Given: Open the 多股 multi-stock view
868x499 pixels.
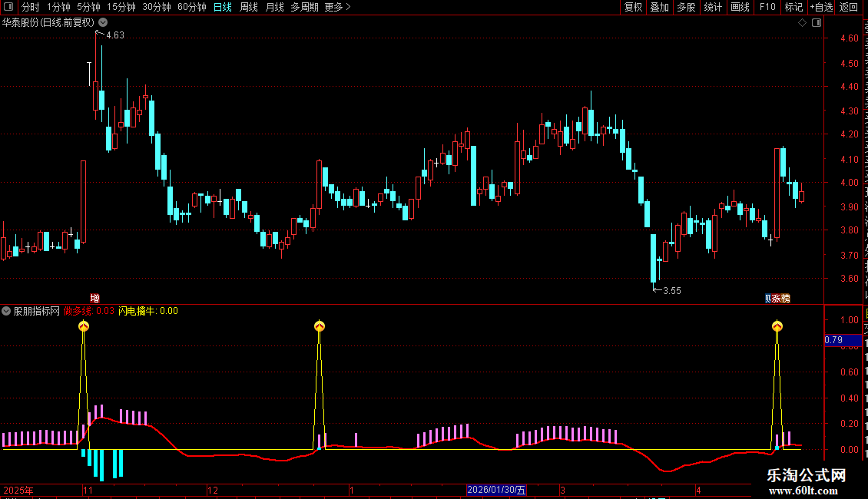Looking at the screenshot, I should [686, 7].
